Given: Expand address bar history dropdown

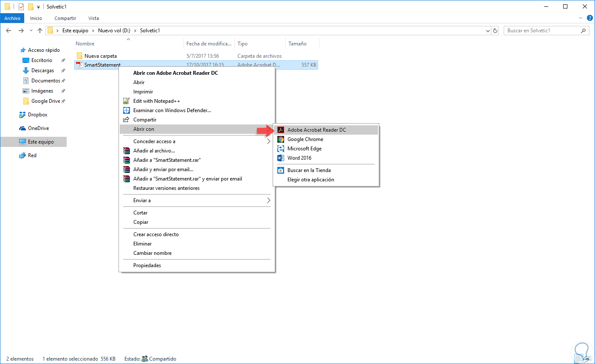Looking at the screenshot, I should coord(488,31).
